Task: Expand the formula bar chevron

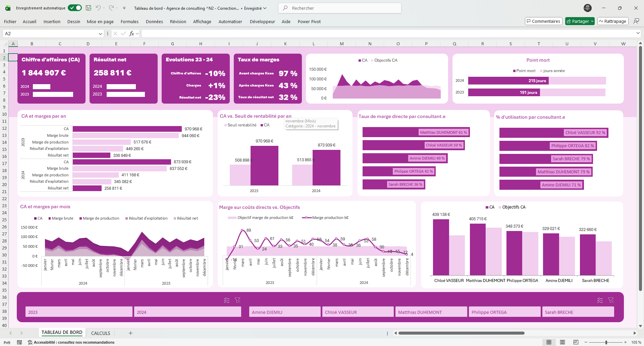Action: coord(638,33)
